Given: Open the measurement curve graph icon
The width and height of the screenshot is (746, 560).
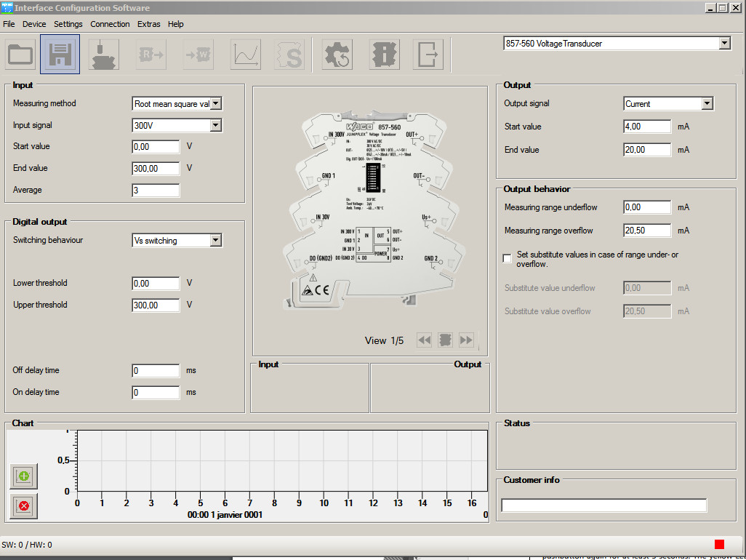Looking at the screenshot, I should tap(246, 55).
